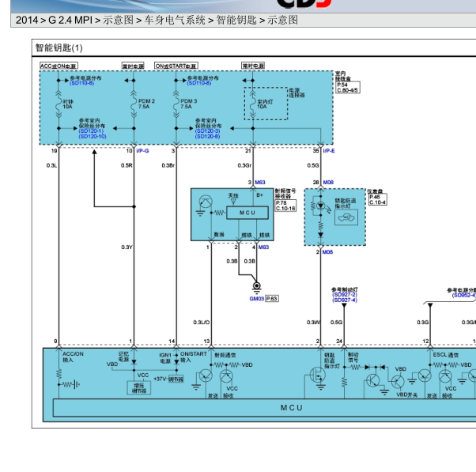Open the P.54 page reference

click(x=342, y=85)
